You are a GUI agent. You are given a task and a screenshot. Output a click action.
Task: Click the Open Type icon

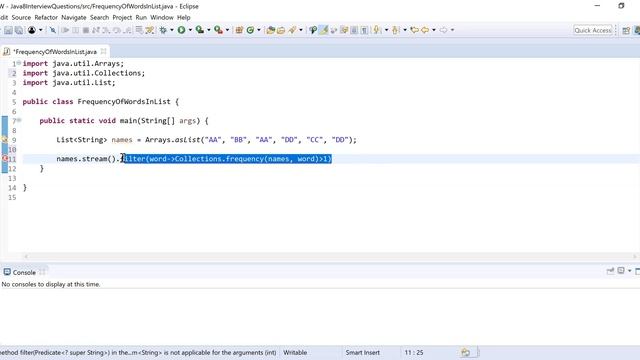click(270, 30)
